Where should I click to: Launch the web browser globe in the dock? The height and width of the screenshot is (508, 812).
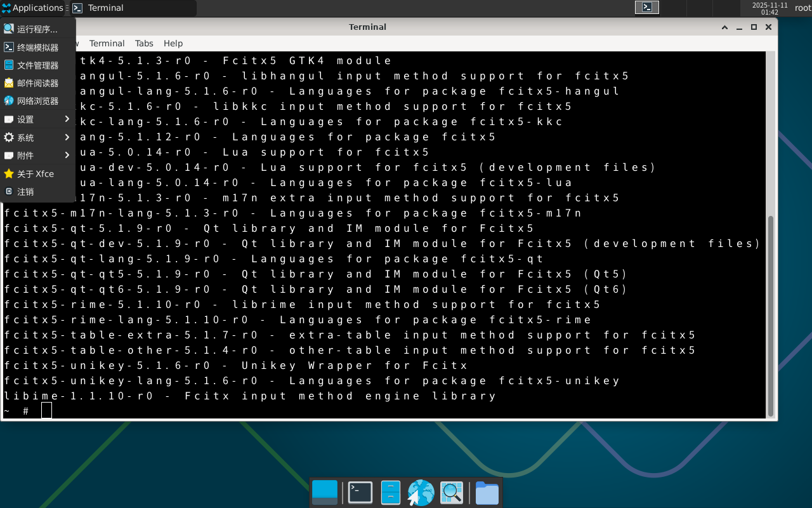421,493
